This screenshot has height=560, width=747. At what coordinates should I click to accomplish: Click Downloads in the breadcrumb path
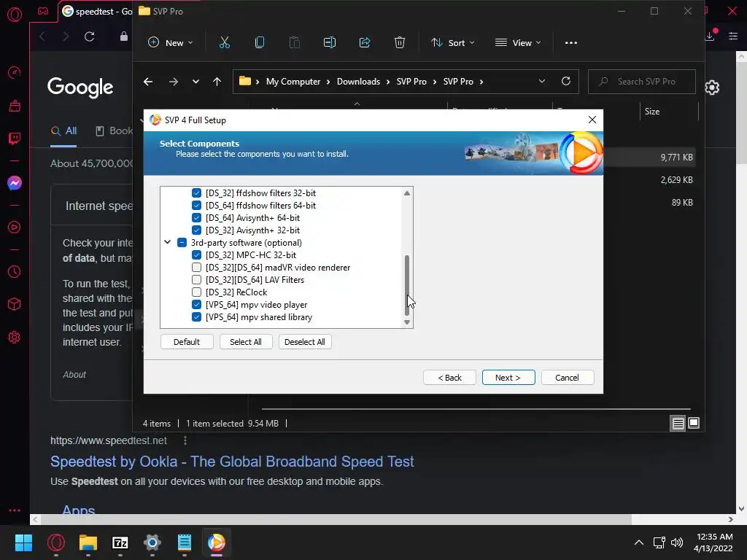pyautogui.click(x=358, y=82)
